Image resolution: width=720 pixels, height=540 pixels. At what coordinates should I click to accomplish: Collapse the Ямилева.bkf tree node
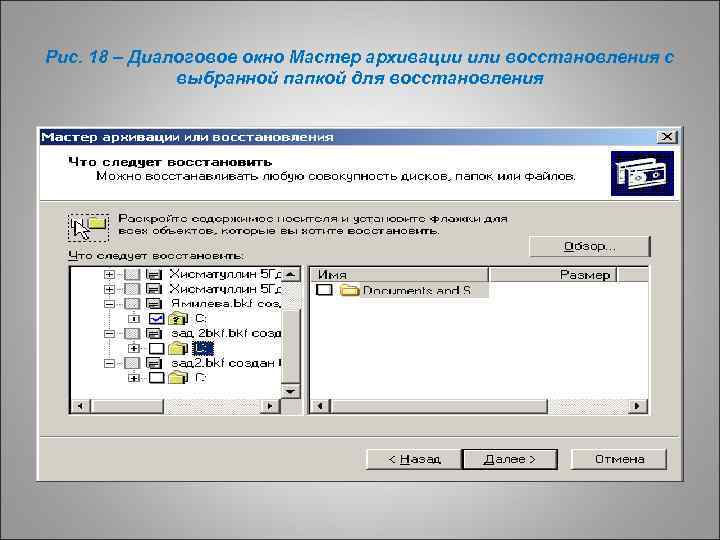tap(109, 304)
